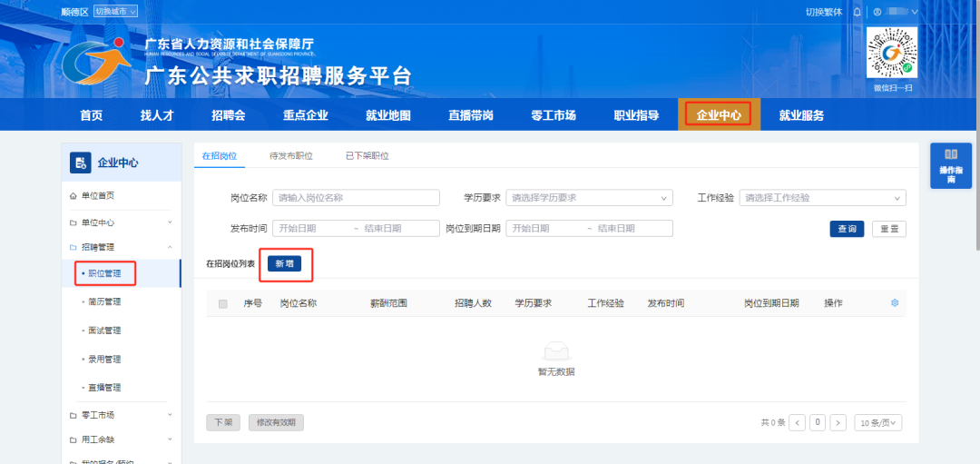Screen dimensions: 980x464
Task: Click the 单位首页 home icon
Action: click(x=73, y=196)
